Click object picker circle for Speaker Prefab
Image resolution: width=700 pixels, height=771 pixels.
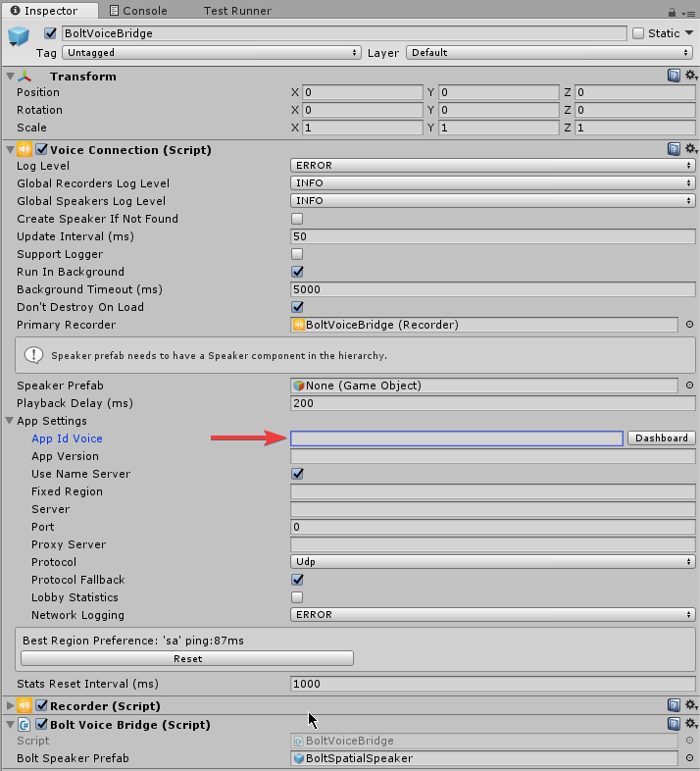tap(689, 385)
